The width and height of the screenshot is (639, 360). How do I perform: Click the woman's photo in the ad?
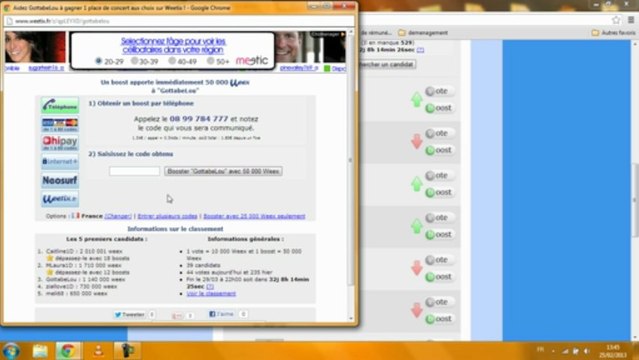click(35, 47)
